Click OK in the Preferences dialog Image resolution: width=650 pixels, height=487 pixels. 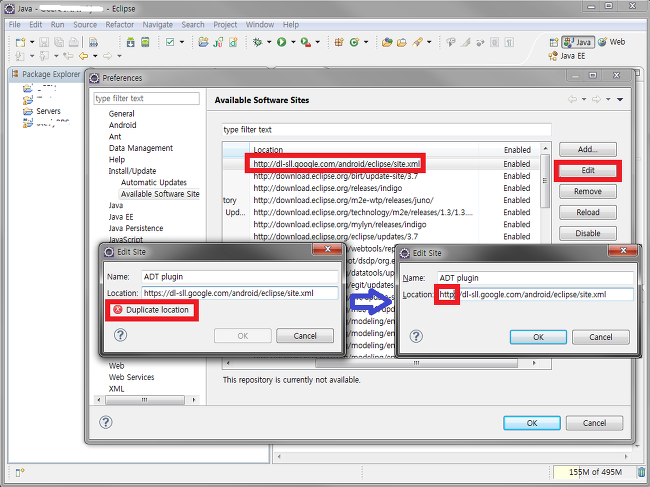pos(532,423)
